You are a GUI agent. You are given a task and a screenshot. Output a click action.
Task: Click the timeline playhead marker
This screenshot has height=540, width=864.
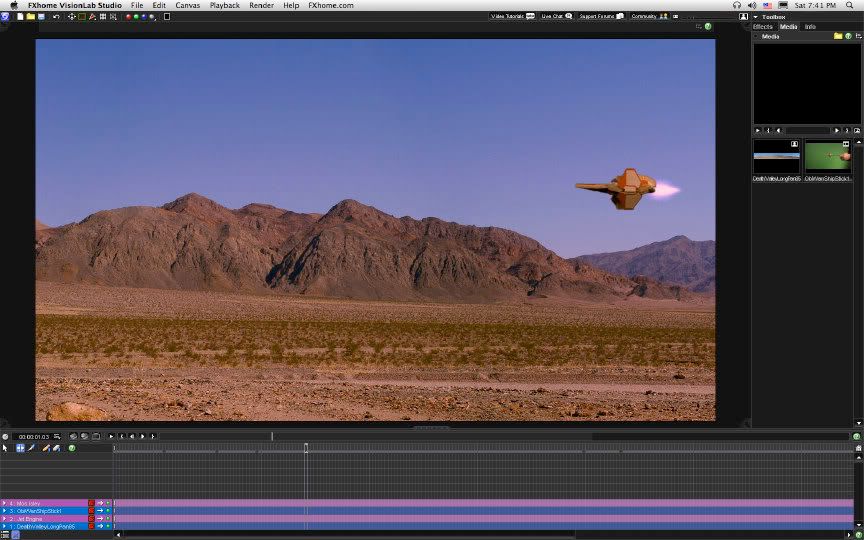306,447
